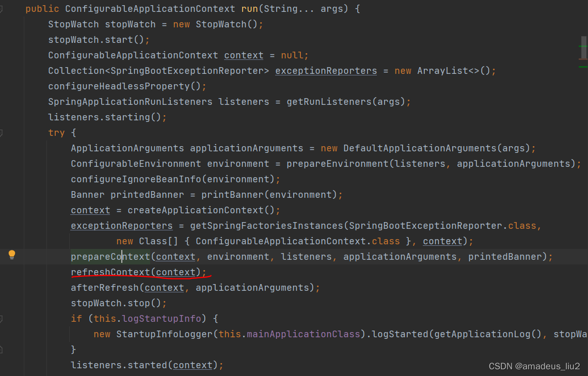Click the mainApplicationClass field reference
588x376 pixels.
pos(303,334)
